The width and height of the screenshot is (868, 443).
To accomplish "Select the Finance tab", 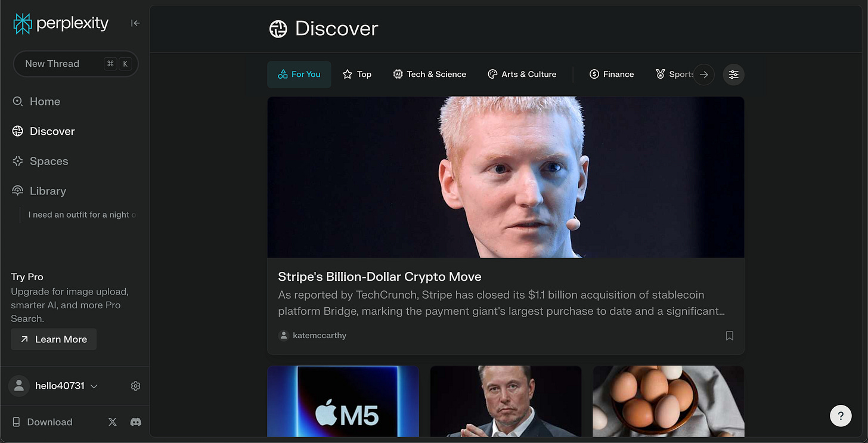I will 611,75.
